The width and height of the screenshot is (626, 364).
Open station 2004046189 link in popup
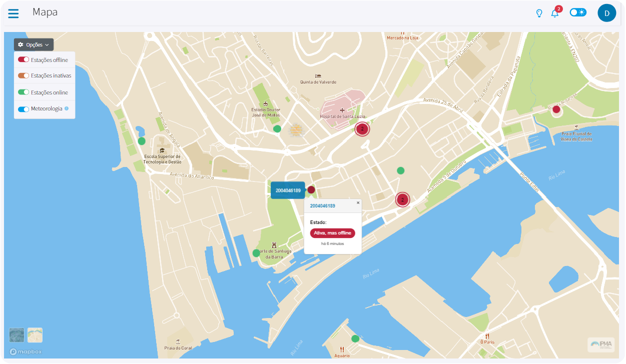[322, 205]
